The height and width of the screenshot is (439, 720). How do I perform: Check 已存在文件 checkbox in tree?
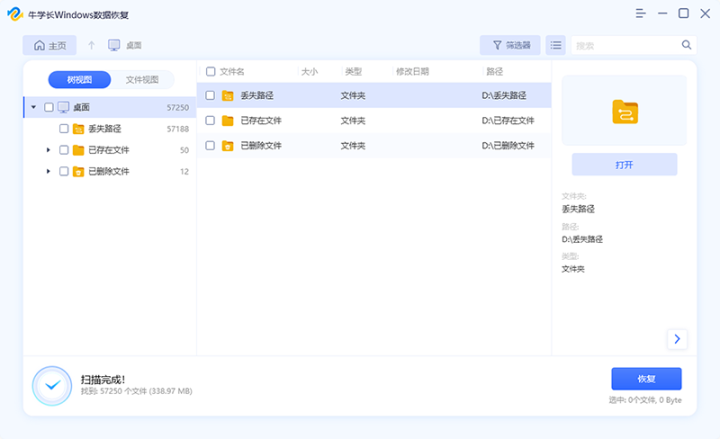pyautogui.click(x=64, y=150)
